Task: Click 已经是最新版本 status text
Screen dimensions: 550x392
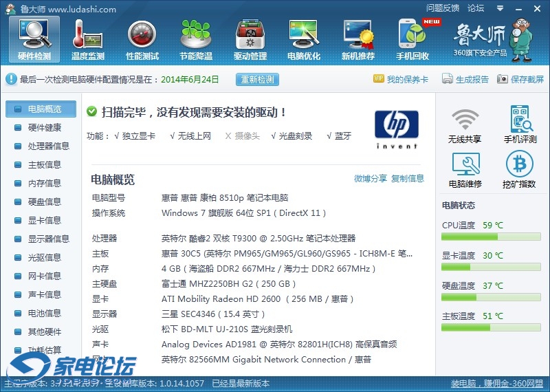Action: click(241, 384)
